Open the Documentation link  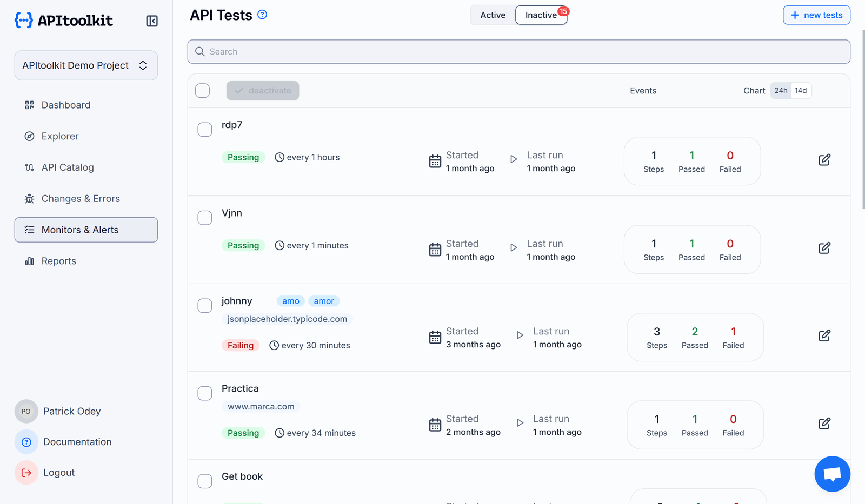tap(77, 442)
